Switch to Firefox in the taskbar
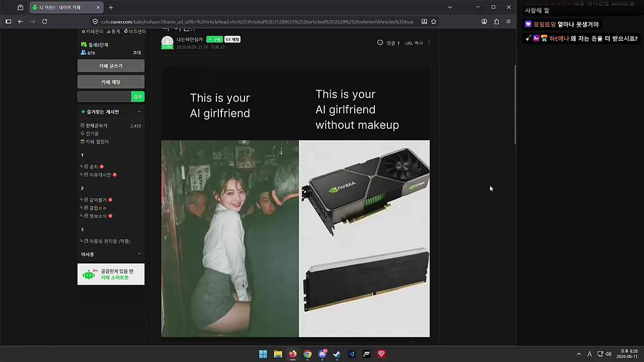This screenshot has height=362, width=644. 293,354
